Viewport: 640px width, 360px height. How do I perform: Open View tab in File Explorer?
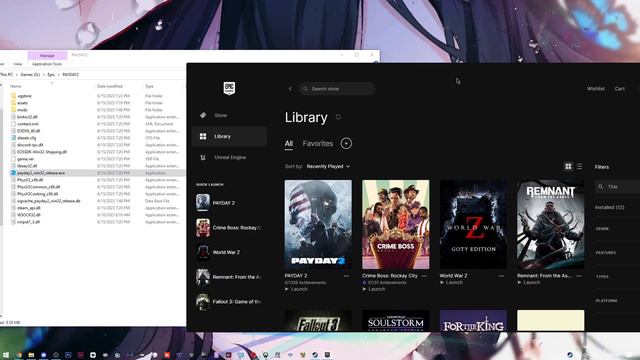18,64
